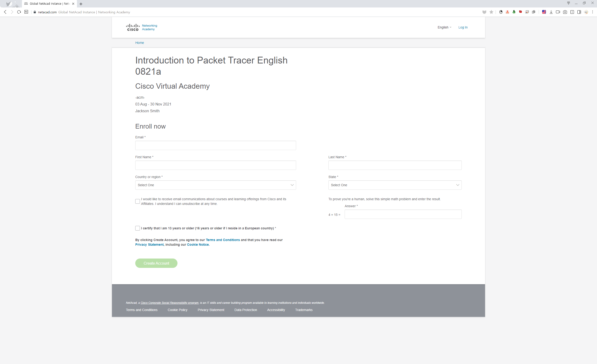The image size is (597, 364).
Task: Click the Email input field
Action: [x=215, y=145]
